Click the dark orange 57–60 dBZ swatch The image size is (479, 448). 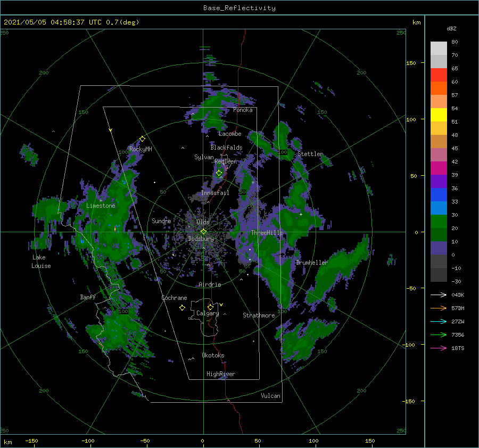coord(439,88)
